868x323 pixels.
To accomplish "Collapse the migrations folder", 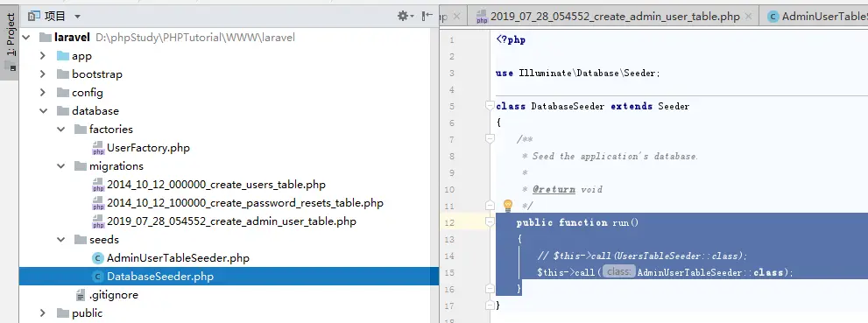I will (60, 166).
